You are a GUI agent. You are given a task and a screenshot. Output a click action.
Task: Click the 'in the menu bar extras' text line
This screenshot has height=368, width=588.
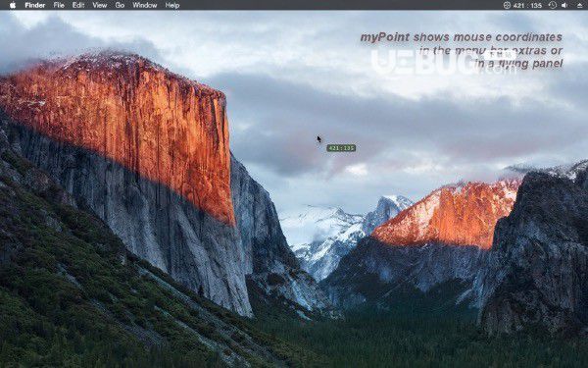tap(491, 50)
